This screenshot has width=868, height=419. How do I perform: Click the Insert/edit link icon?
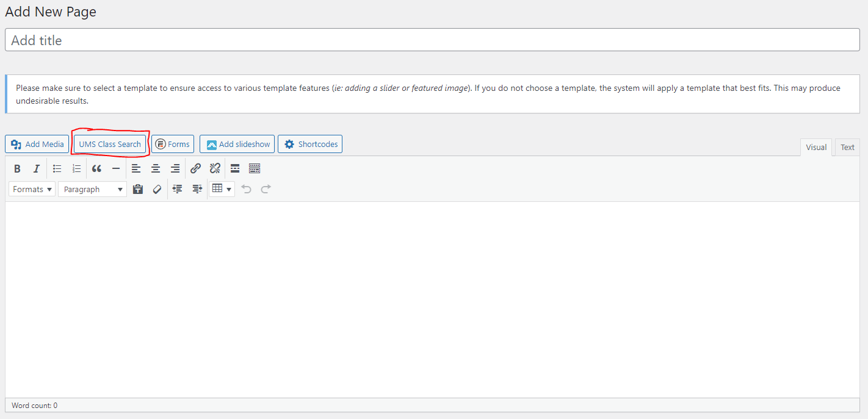click(x=195, y=169)
